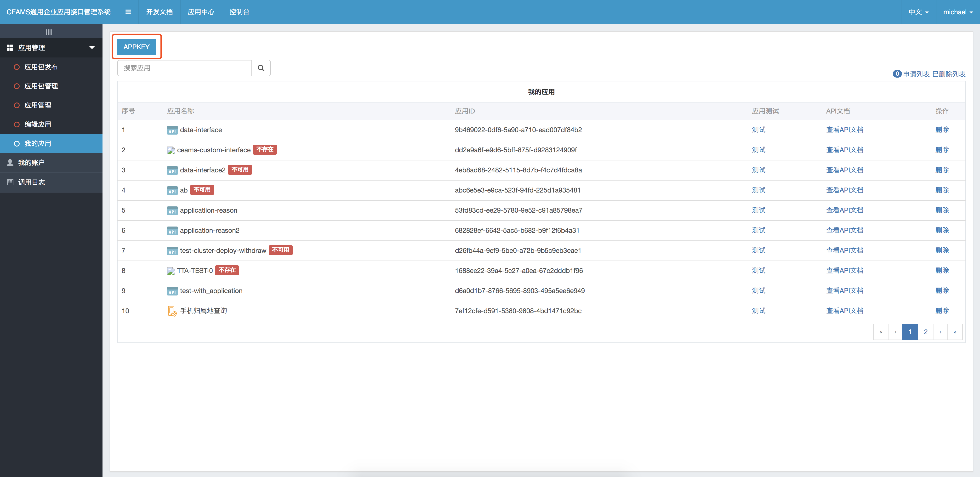
Task: Click the first page « button
Action: [881, 332]
